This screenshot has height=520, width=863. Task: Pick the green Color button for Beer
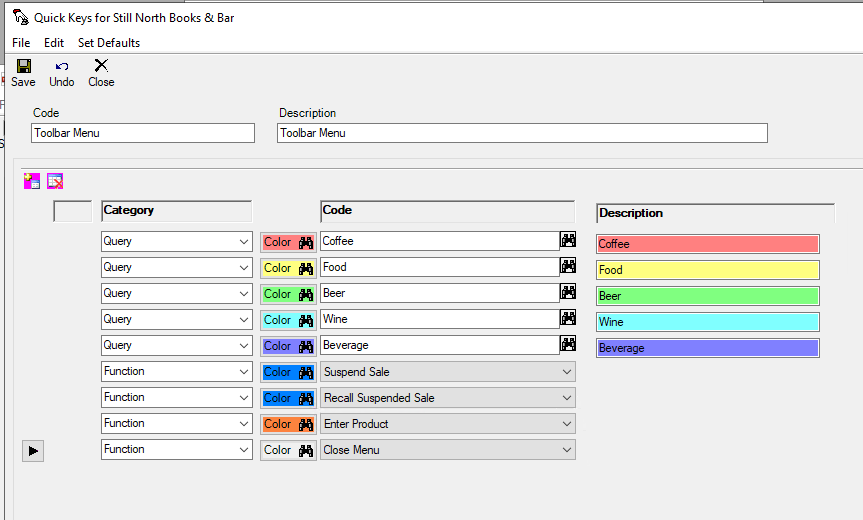tap(288, 294)
